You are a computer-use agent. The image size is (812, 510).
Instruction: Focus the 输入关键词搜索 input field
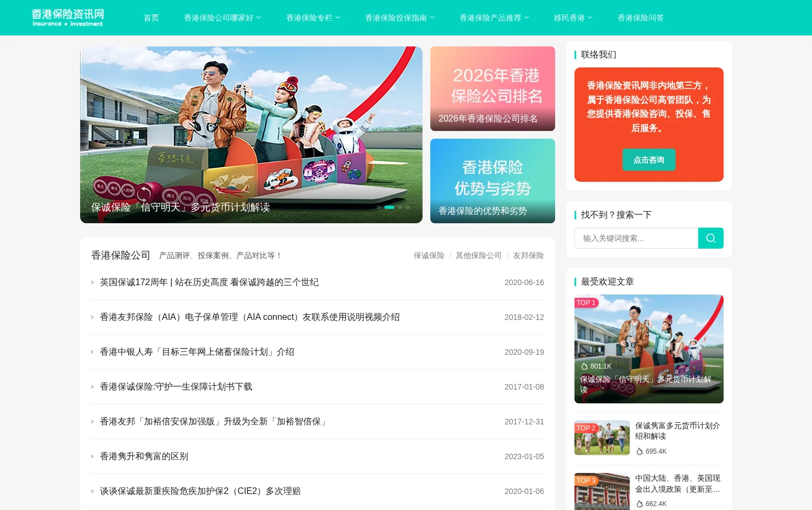click(x=636, y=238)
